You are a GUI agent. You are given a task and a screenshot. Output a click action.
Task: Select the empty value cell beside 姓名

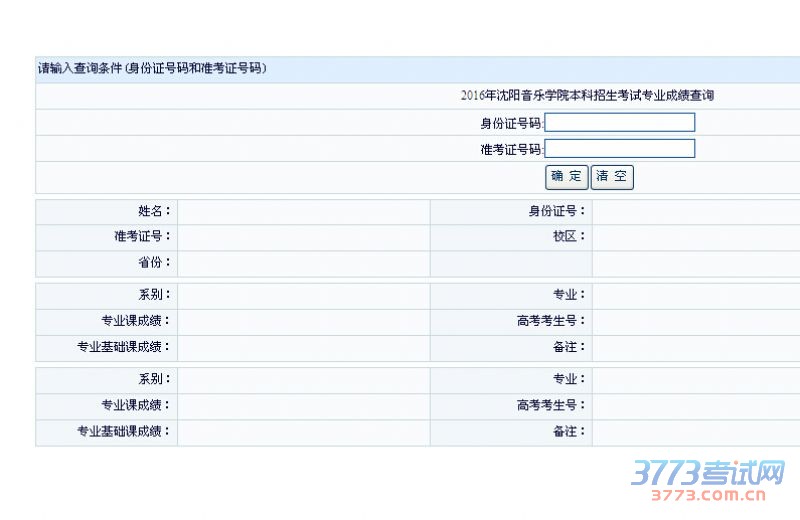click(x=303, y=211)
